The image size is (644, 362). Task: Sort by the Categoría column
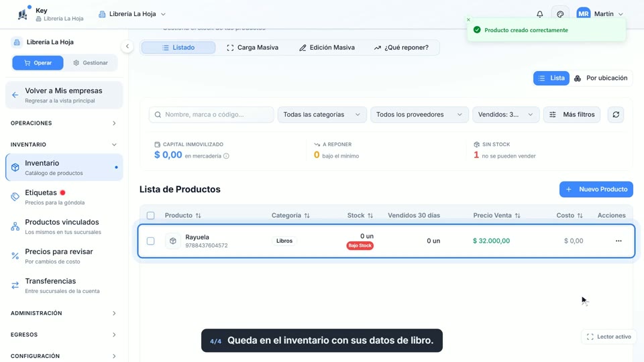click(290, 215)
